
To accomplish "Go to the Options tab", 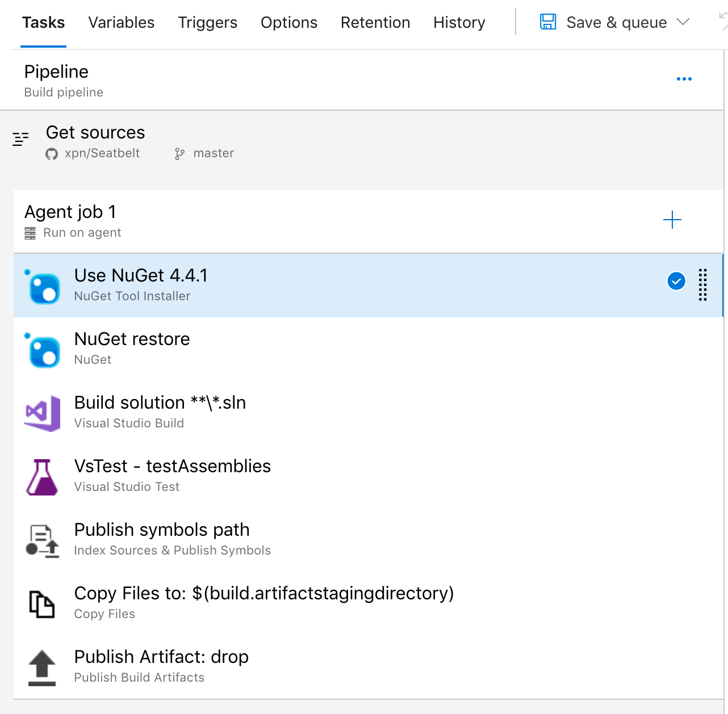I will coord(289,23).
